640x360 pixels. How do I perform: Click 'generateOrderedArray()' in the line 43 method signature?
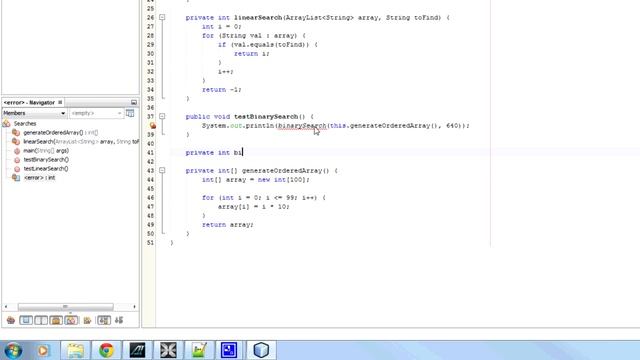285,171
